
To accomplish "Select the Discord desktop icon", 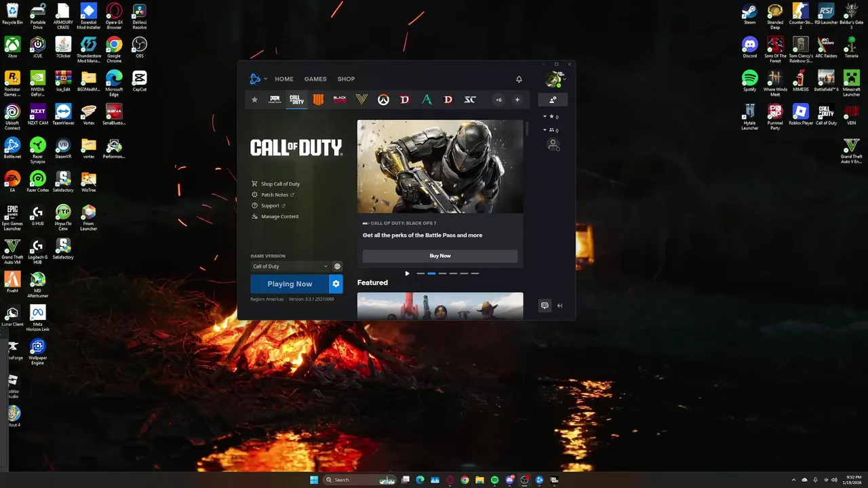I will tap(749, 47).
